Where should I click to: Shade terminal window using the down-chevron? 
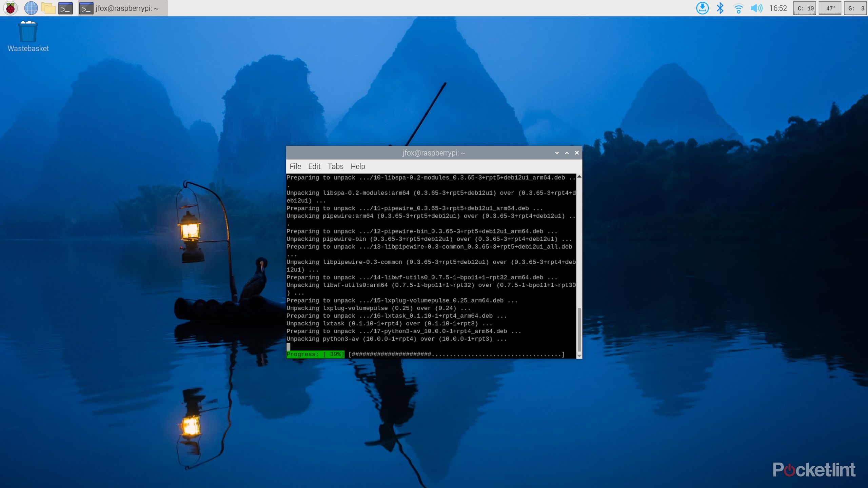[557, 153]
